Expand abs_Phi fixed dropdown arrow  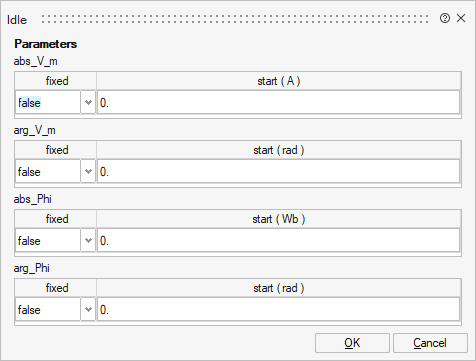pyautogui.click(x=88, y=240)
